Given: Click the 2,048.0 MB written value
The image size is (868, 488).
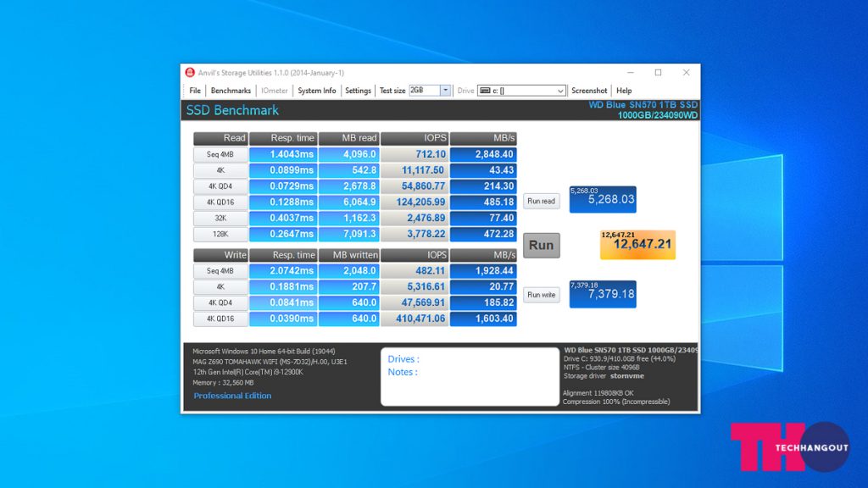Looking at the screenshot, I should (x=348, y=271).
